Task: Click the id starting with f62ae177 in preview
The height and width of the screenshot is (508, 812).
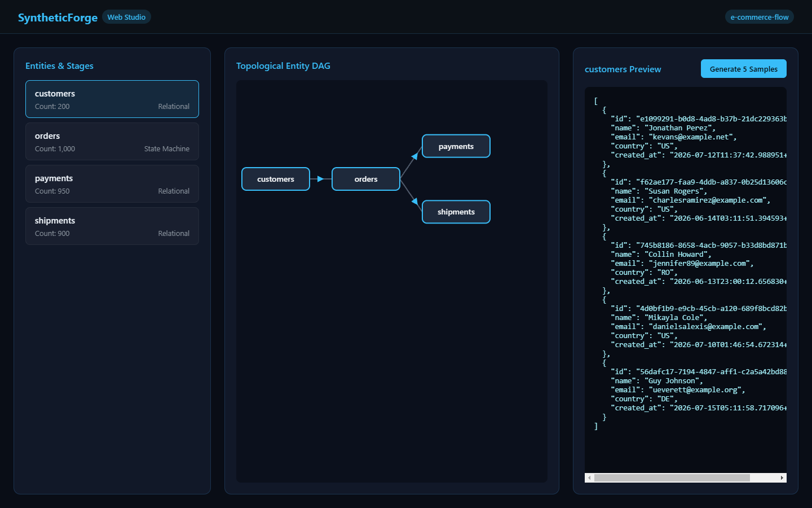Action: [x=711, y=182]
